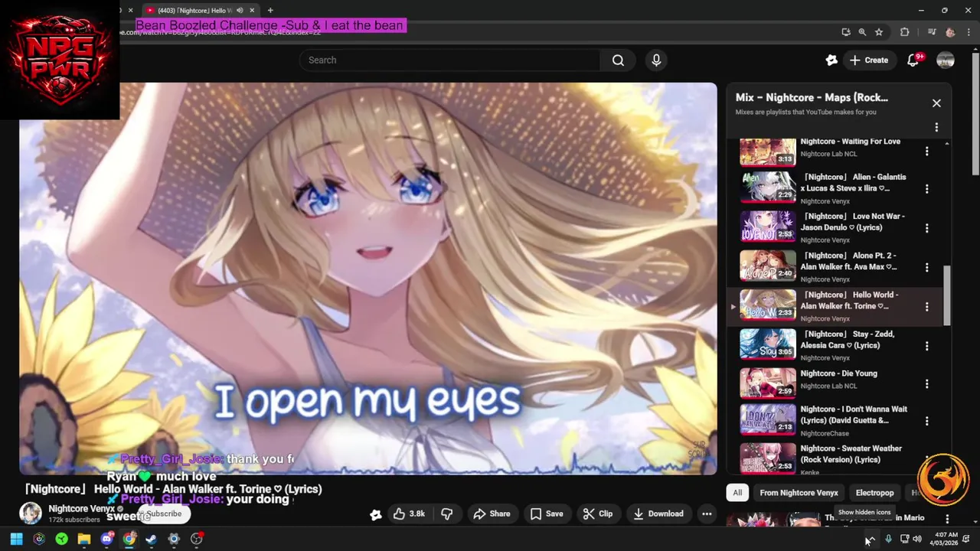Viewport: 980px width, 551px height.
Task: Open a new browser tab with plus
Action: click(269, 10)
